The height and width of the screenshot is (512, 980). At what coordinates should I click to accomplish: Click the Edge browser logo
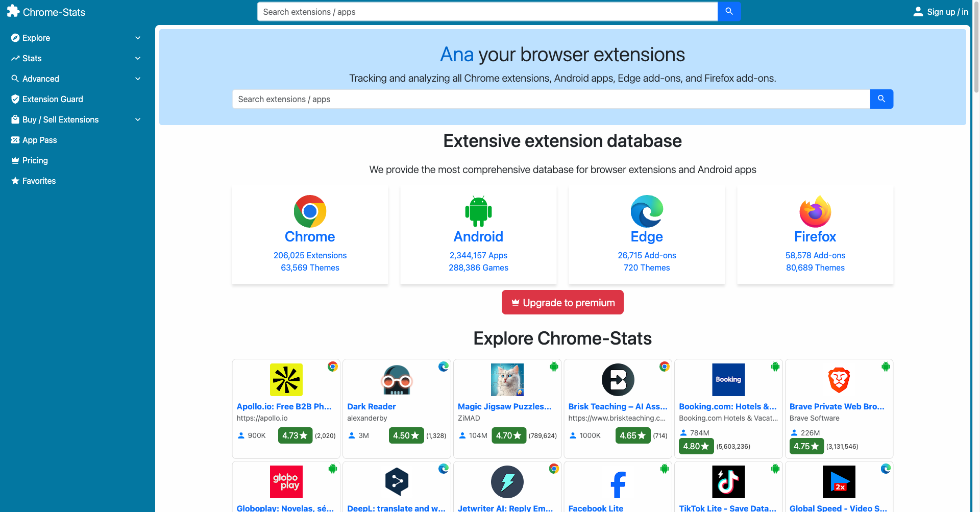647,211
